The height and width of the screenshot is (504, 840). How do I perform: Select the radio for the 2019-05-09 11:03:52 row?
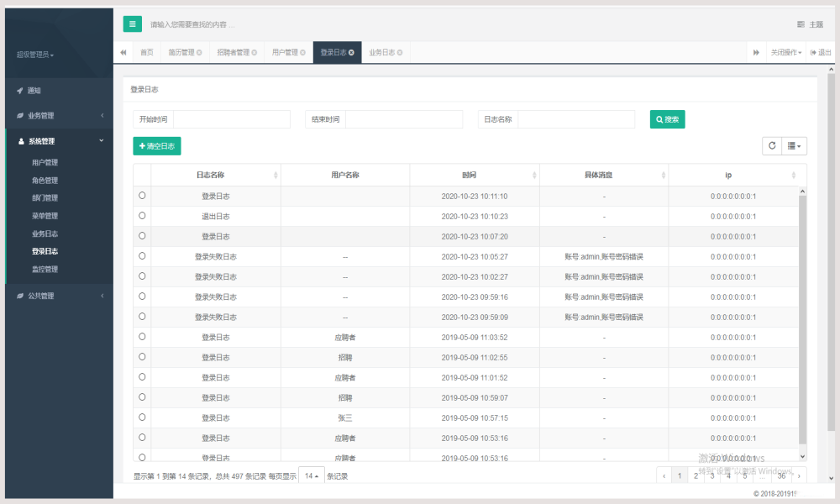[x=142, y=336]
